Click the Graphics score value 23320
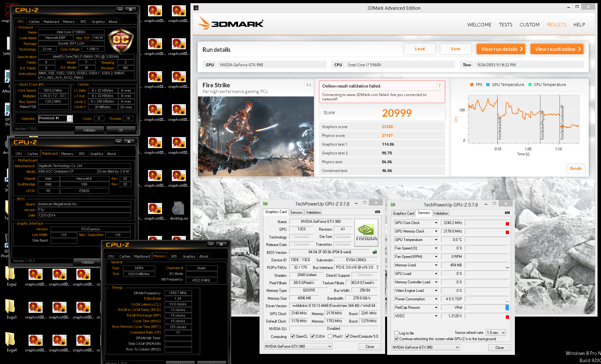The image size is (601, 364). point(387,127)
